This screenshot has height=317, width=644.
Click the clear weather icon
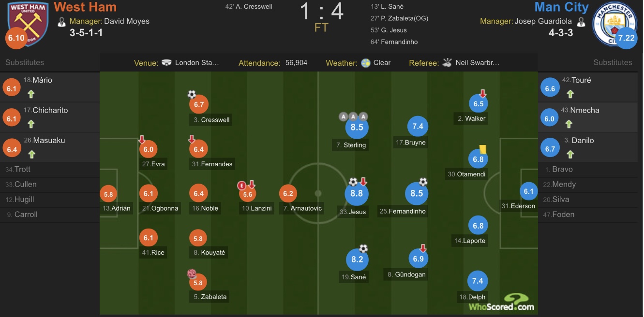pyautogui.click(x=366, y=63)
